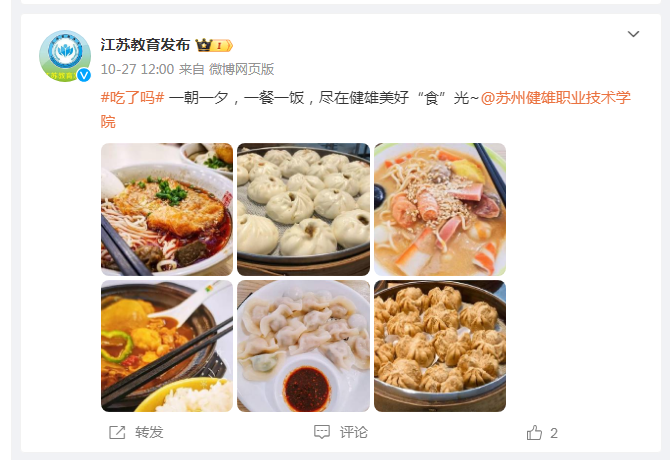Open the @苏州健雄职业技术学院 mention link
The height and width of the screenshot is (460, 670).
(365, 110)
